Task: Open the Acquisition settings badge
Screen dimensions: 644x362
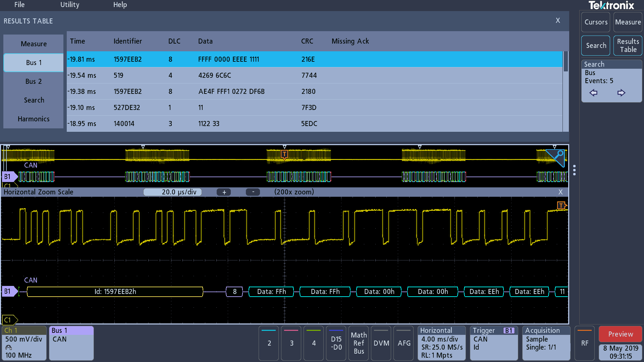Action: [546, 343]
